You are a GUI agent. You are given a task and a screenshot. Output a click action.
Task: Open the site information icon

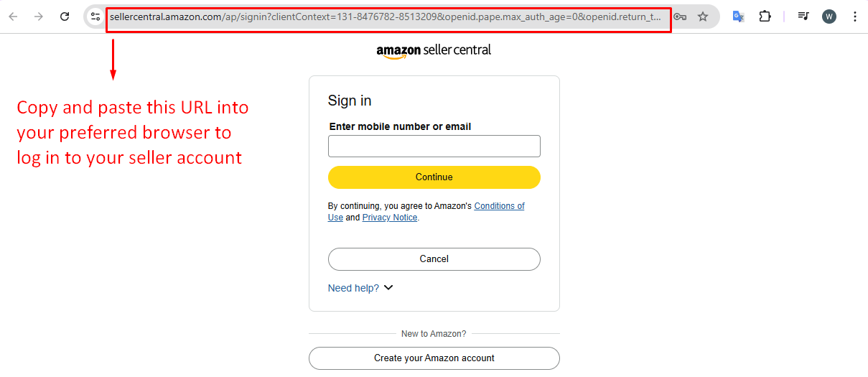pyautogui.click(x=95, y=17)
